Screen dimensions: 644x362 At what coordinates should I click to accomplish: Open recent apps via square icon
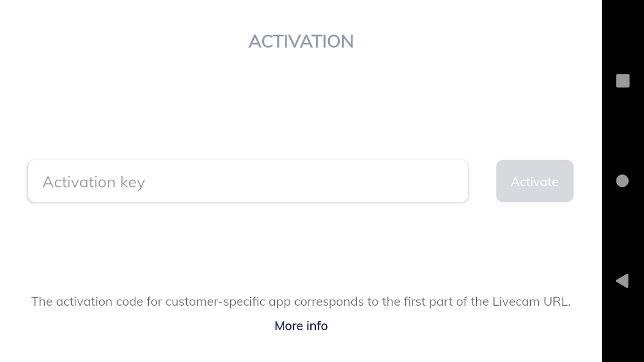click(x=623, y=81)
